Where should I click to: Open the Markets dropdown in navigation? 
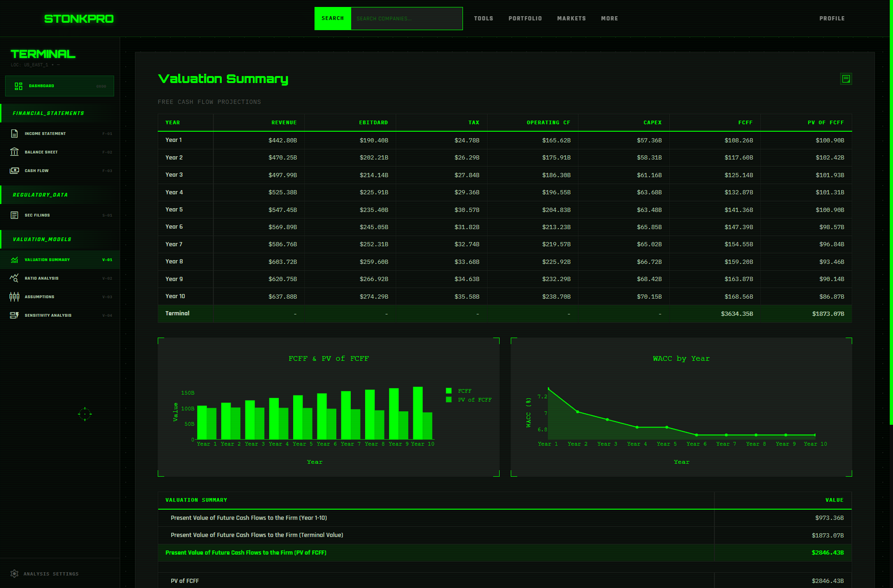571,19
